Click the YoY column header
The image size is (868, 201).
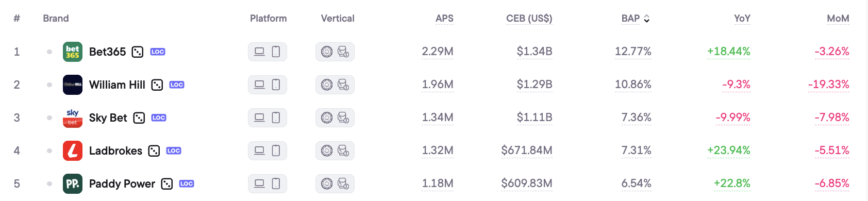pyautogui.click(x=742, y=19)
